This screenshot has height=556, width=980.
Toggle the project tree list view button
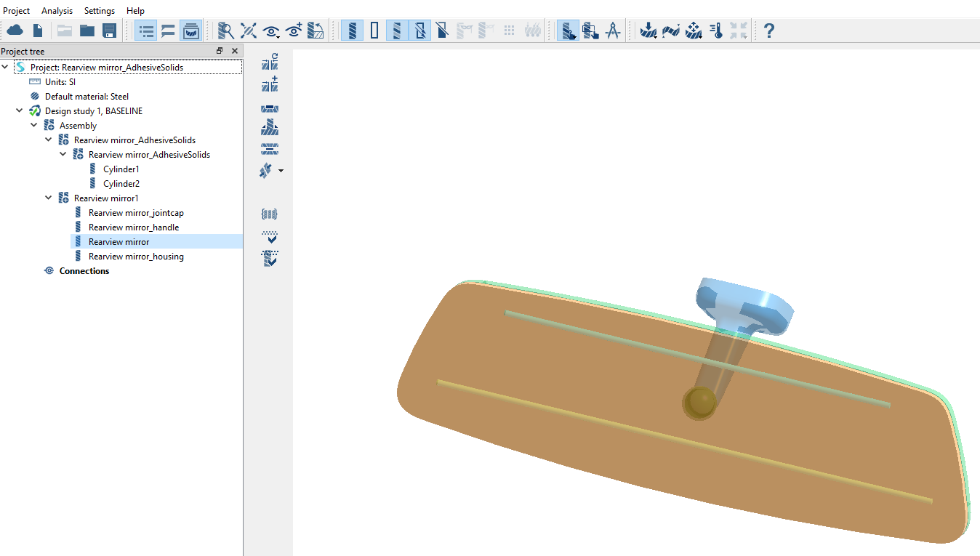(x=146, y=31)
